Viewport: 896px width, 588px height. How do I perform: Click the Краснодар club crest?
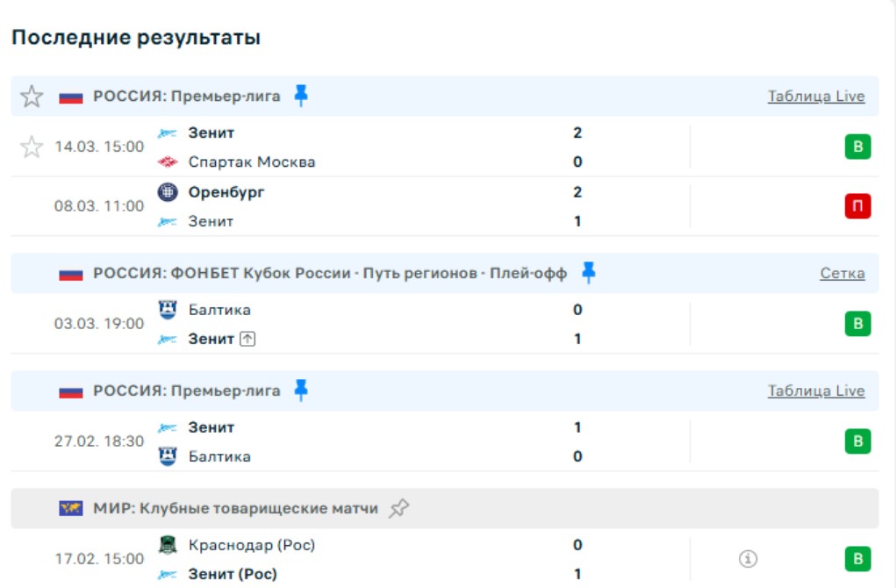167,545
